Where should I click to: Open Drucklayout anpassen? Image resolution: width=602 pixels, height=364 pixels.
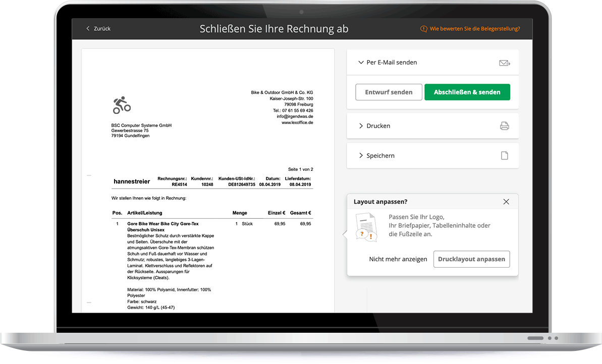(471, 259)
